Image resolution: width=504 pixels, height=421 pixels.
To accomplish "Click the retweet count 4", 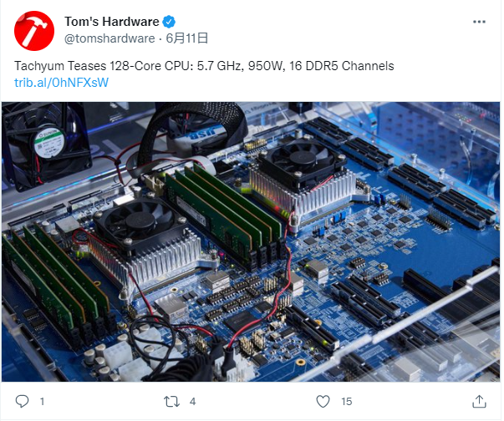I will click(192, 402).
